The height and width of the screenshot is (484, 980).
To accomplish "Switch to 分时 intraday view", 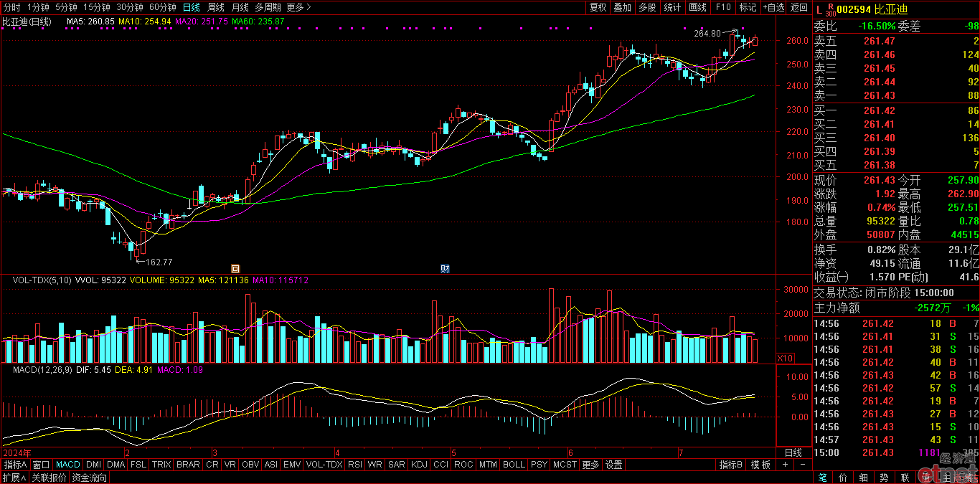I will 12,7.
